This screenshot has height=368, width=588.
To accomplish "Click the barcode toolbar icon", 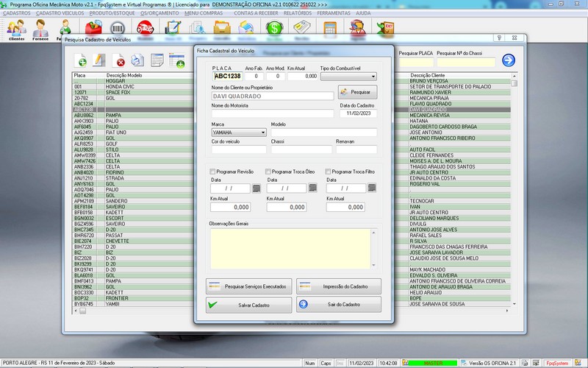I will click(119, 29).
